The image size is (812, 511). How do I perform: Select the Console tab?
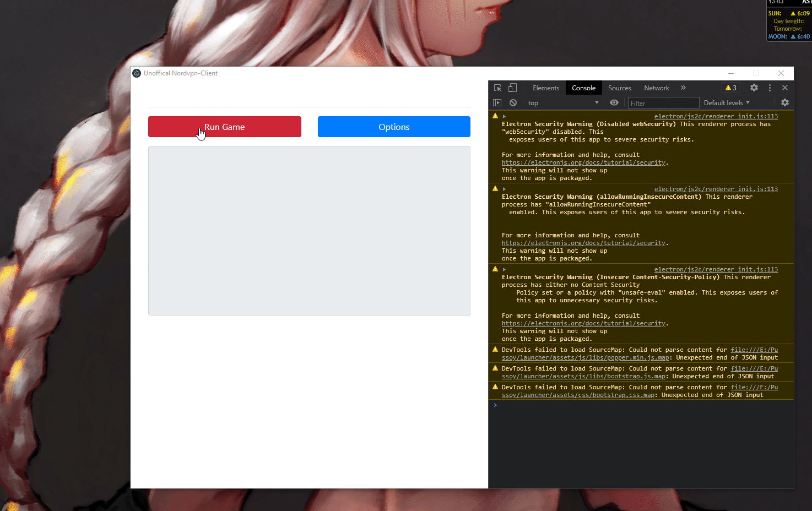click(583, 88)
